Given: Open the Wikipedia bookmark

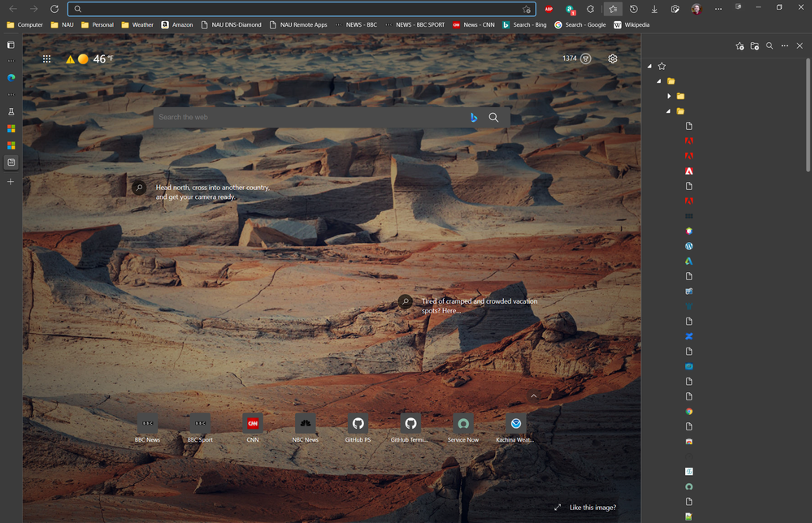Looking at the screenshot, I should click(632, 24).
